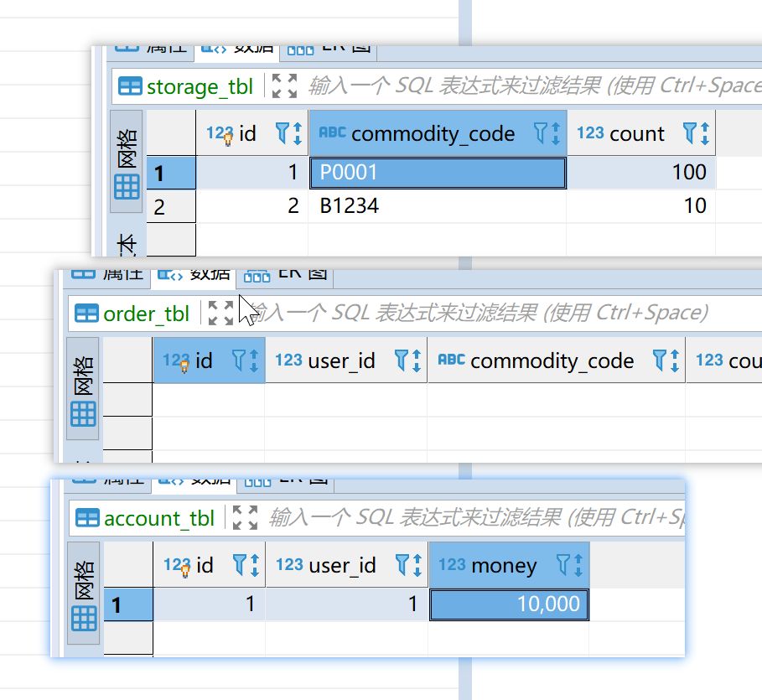Viewport: 762px width, 700px height.
Task: Switch order_tbl to grid view (网格)
Action: tap(83, 389)
